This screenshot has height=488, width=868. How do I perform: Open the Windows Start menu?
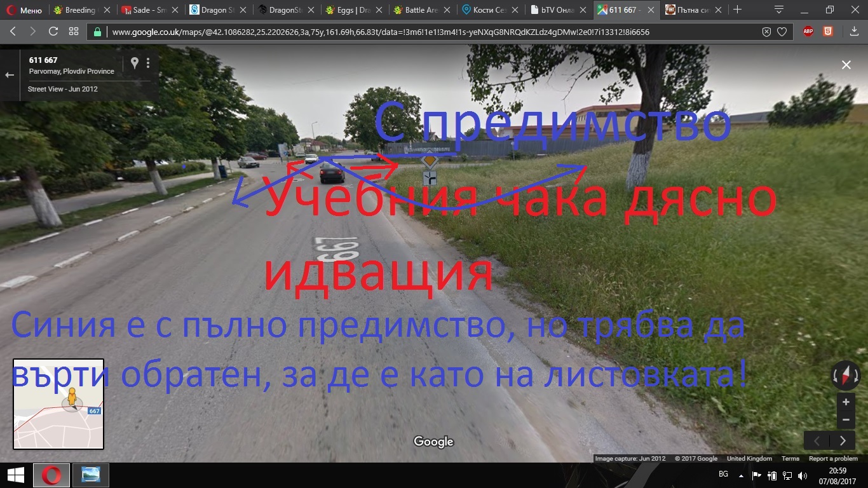[15, 475]
